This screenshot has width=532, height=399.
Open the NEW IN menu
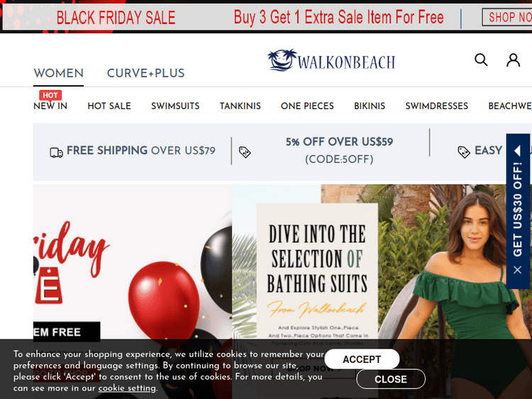(50, 106)
